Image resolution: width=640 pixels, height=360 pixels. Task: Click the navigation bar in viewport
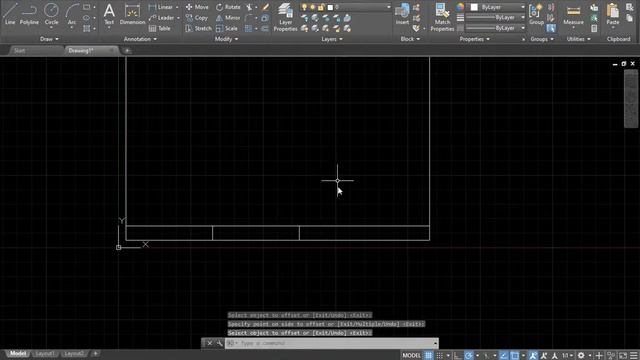click(631, 99)
